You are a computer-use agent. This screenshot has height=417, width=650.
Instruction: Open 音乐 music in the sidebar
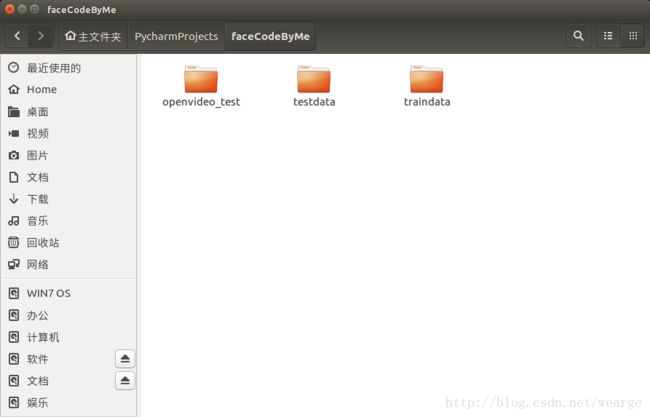click(x=68, y=221)
